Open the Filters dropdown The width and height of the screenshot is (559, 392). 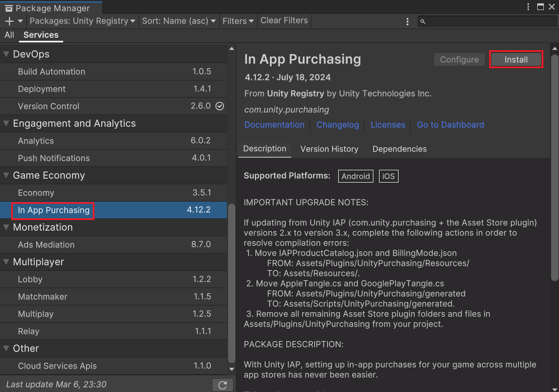click(238, 21)
